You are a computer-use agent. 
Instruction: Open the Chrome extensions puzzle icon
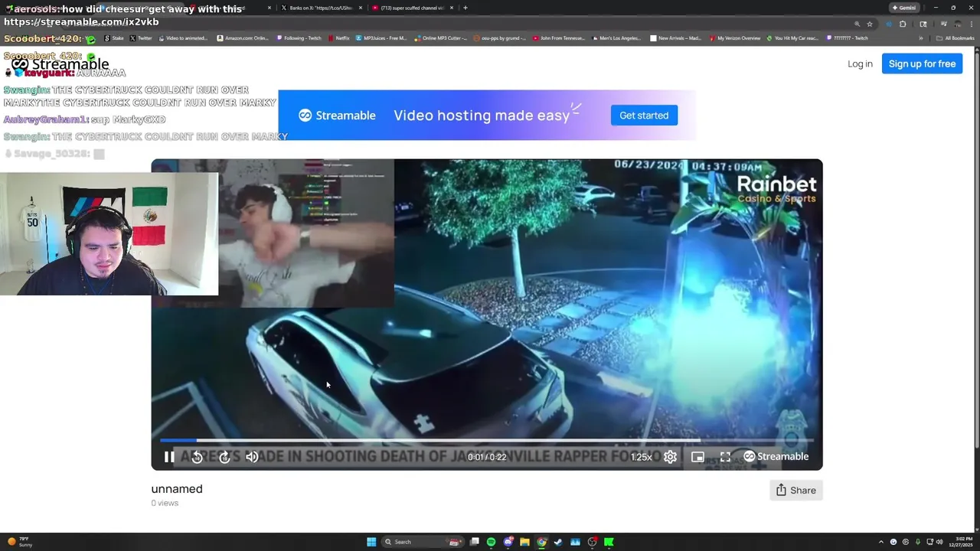pyautogui.click(x=903, y=24)
